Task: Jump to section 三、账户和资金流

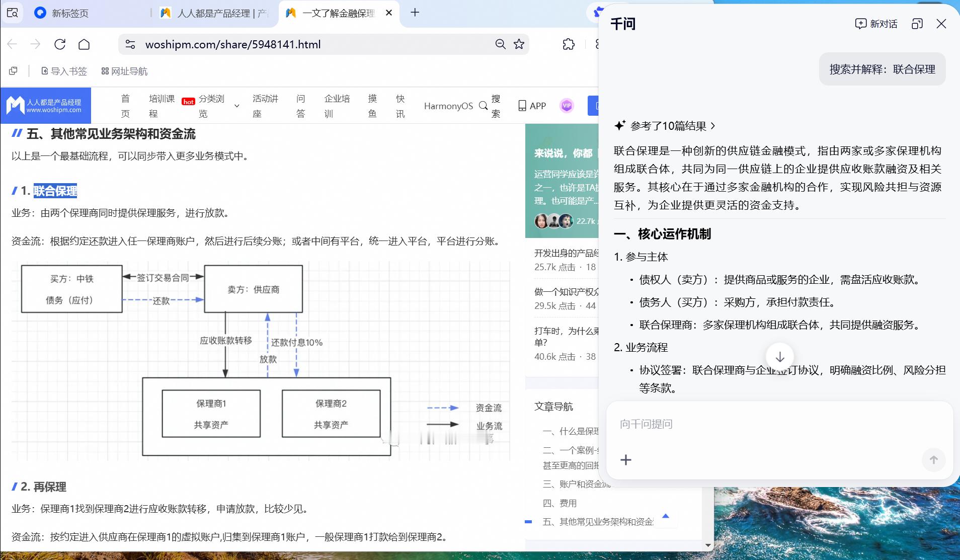Action: coord(577,484)
